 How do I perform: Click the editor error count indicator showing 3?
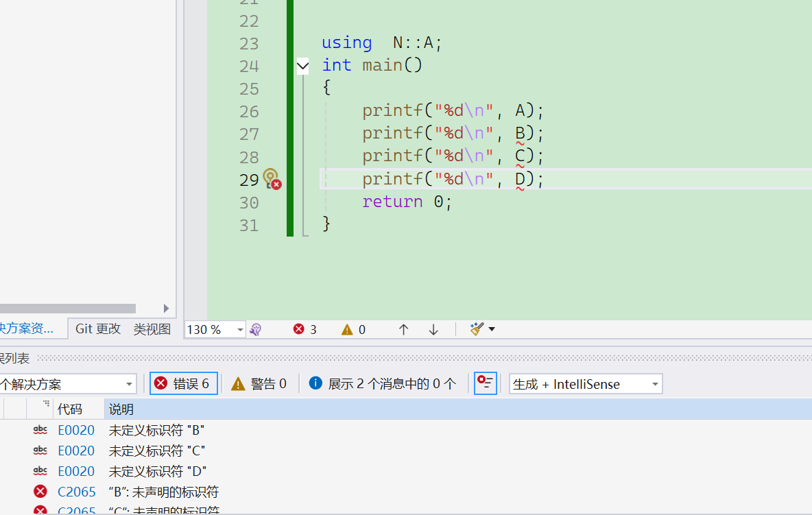(x=304, y=329)
